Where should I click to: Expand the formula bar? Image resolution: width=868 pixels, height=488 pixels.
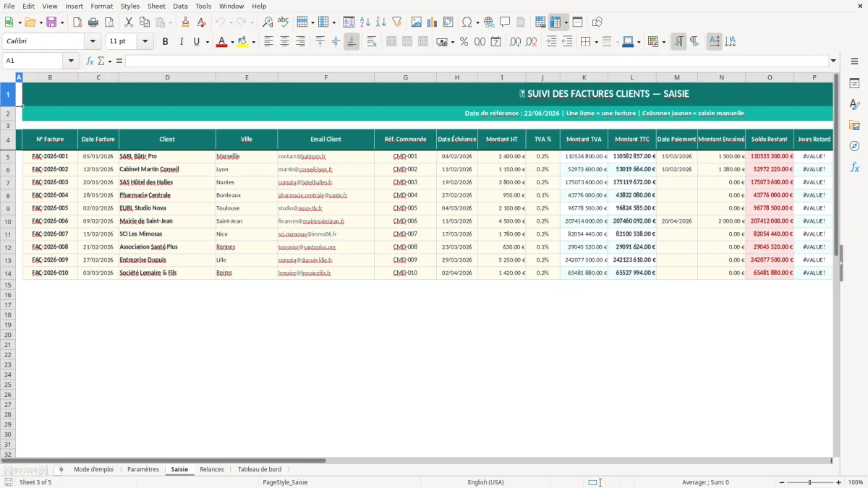point(833,61)
